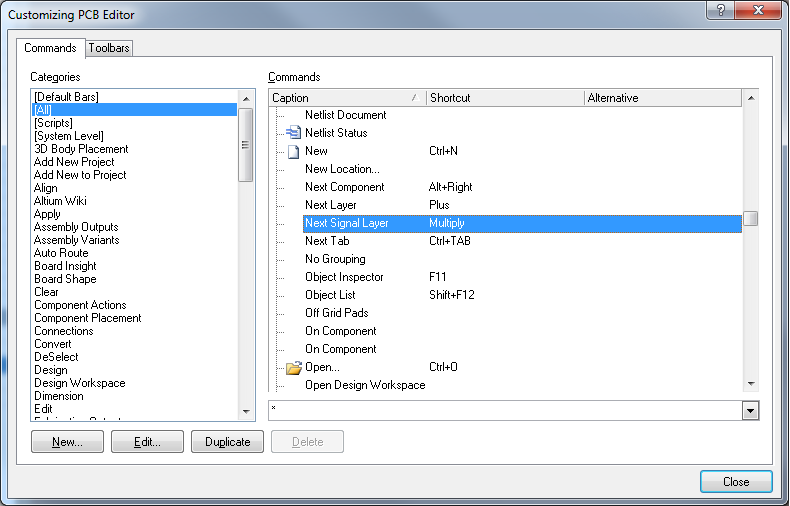Close the dialog with the Close button

[x=735, y=482]
